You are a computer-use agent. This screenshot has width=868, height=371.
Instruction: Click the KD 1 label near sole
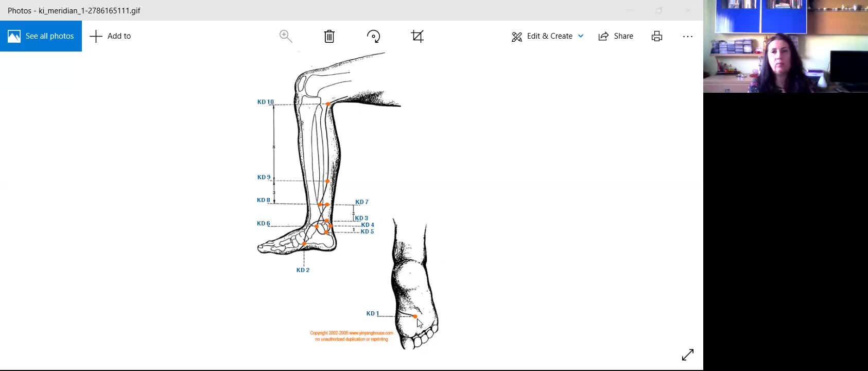373,313
